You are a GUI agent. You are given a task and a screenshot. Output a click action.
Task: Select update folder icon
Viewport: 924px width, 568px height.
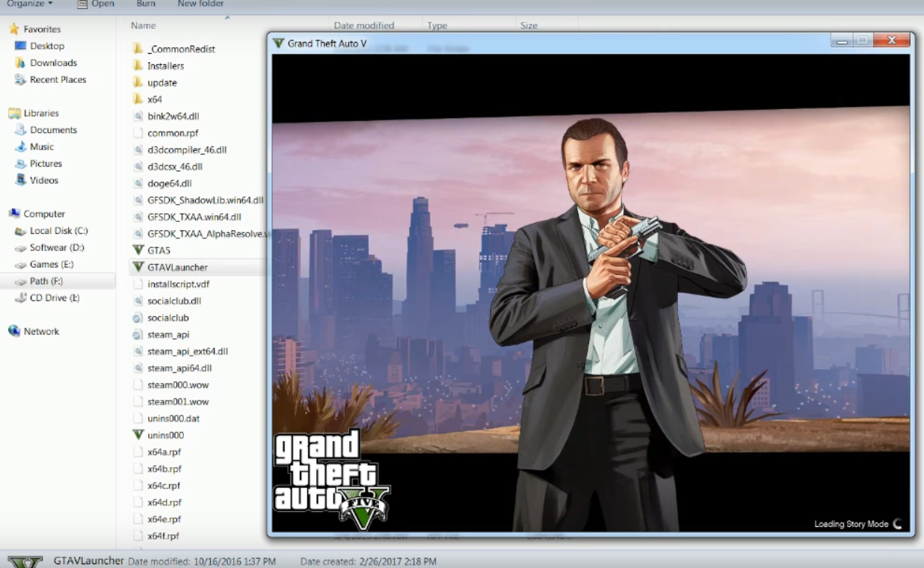point(138,82)
